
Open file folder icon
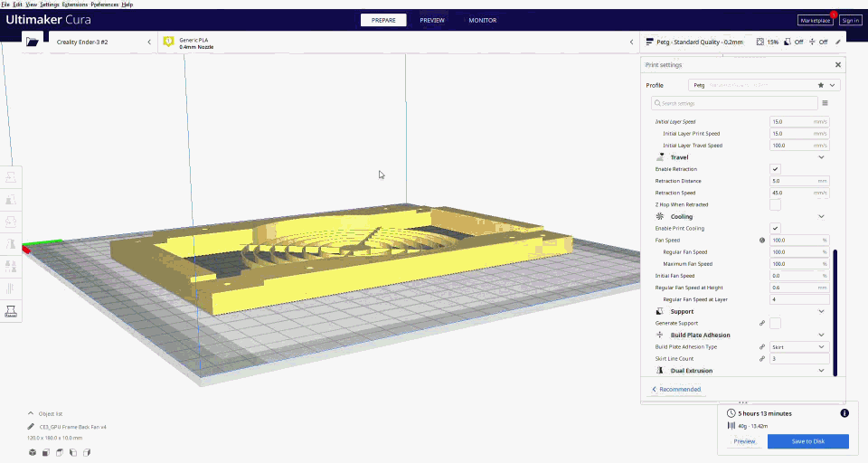pyautogui.click(x=33, y=43)
